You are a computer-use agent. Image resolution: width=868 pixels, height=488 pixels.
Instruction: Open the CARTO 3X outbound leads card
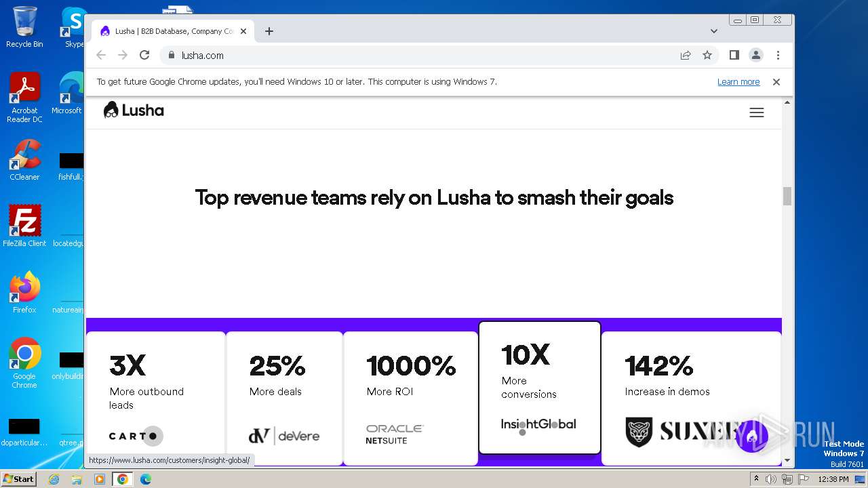click(155, 398)
